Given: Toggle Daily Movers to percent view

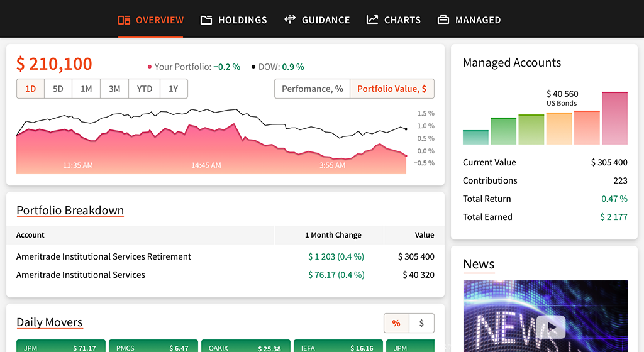Looking at the screenshot, I should [x=396, y=323].
